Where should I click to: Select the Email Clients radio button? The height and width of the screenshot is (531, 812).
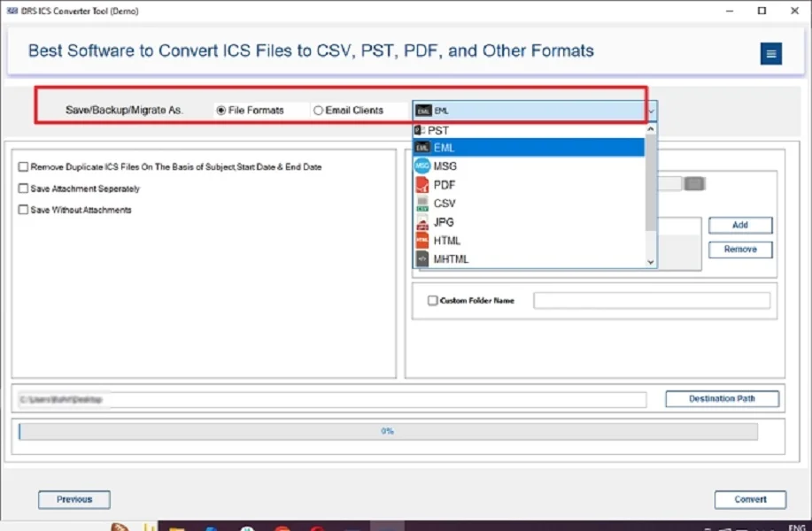point(317,110)
